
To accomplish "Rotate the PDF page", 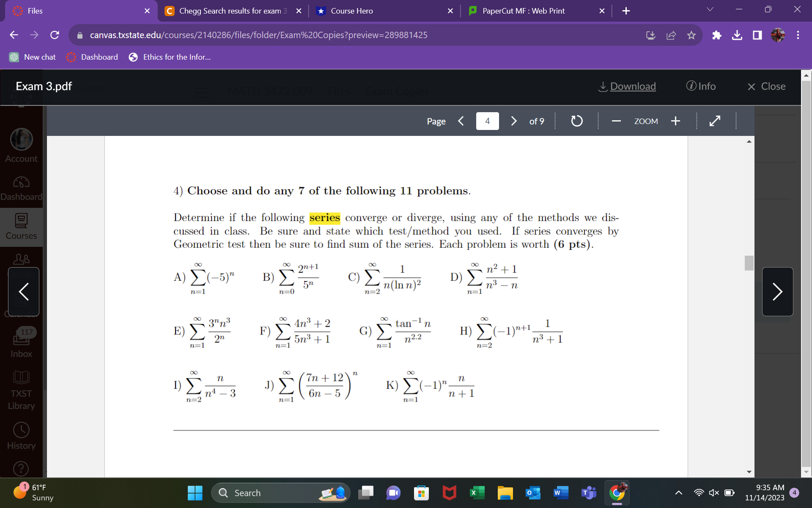I will pos(576,121).
